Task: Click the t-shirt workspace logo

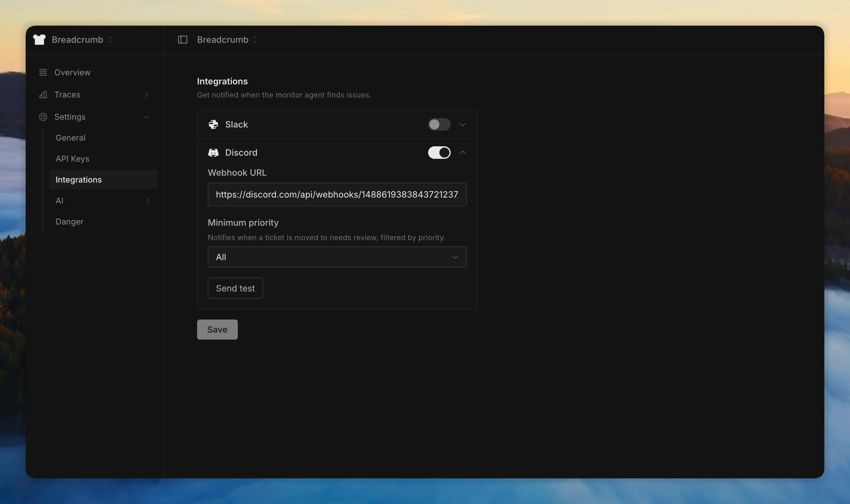Action: click(39, 39)
